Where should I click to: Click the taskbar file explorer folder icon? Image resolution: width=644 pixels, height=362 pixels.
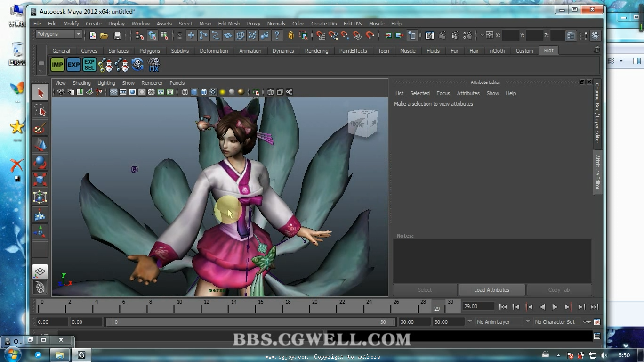60,355
